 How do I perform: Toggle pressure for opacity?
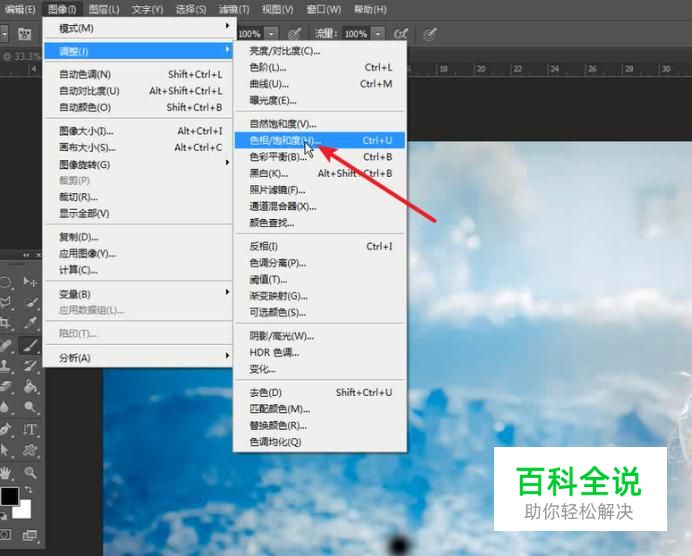[x=294, y=34]
